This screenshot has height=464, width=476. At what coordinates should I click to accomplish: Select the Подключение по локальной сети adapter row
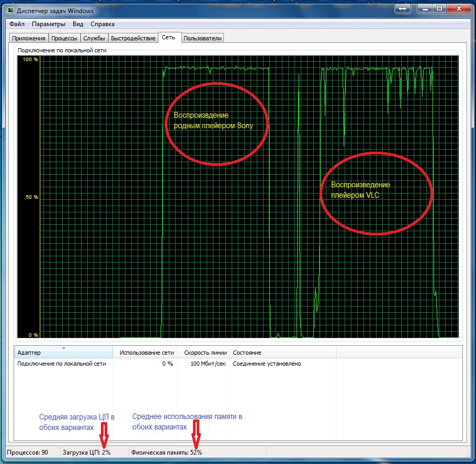pos(62,364)
